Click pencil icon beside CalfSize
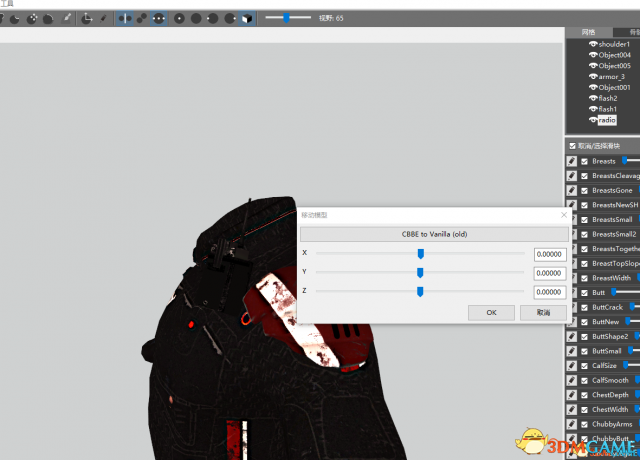Viewport: 640px width, 460px height. click(x=572, y=366)
